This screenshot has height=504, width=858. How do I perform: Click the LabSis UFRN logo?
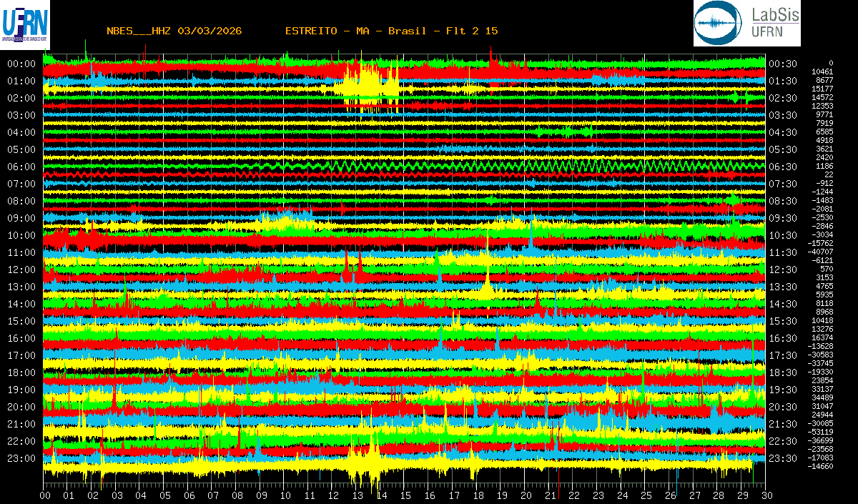(747, 24)
